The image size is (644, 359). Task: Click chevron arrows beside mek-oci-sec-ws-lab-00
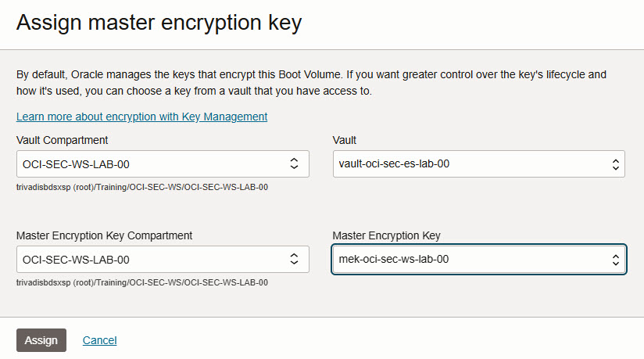615,260
